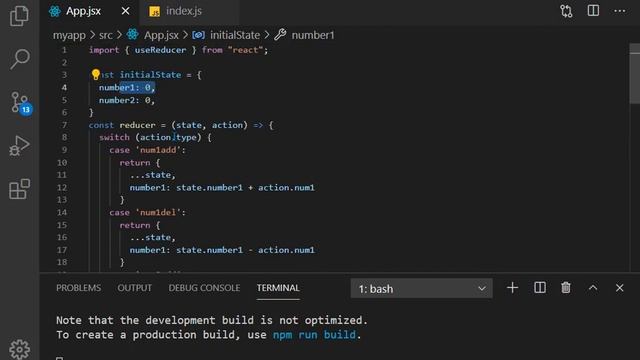Click the 'num1del' case string

click(x=158, y=212)
